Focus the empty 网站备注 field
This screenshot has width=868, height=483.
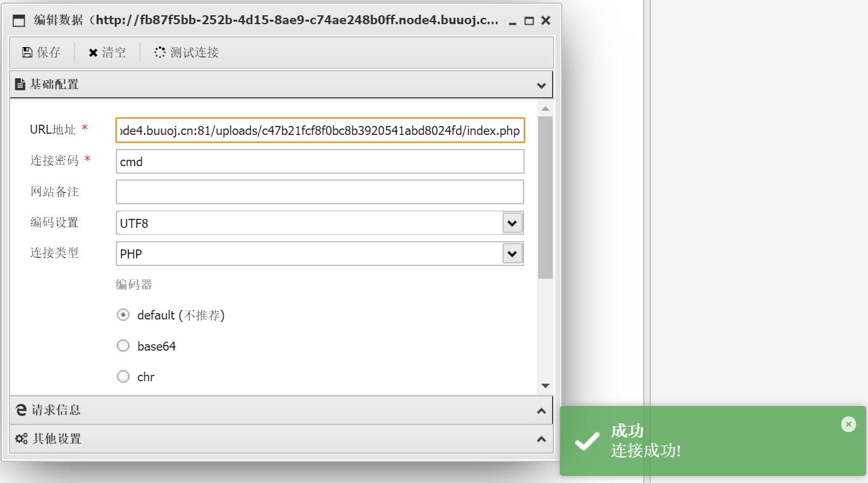click(x=320, y=192)
